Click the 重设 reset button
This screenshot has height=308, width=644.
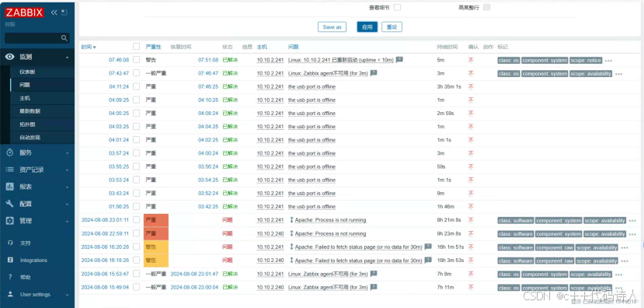(392, 26)
